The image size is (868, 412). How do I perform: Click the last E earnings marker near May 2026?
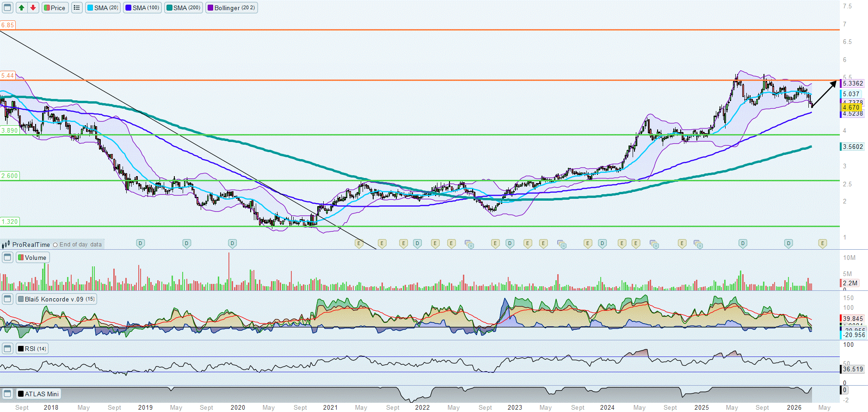[822, 243]
